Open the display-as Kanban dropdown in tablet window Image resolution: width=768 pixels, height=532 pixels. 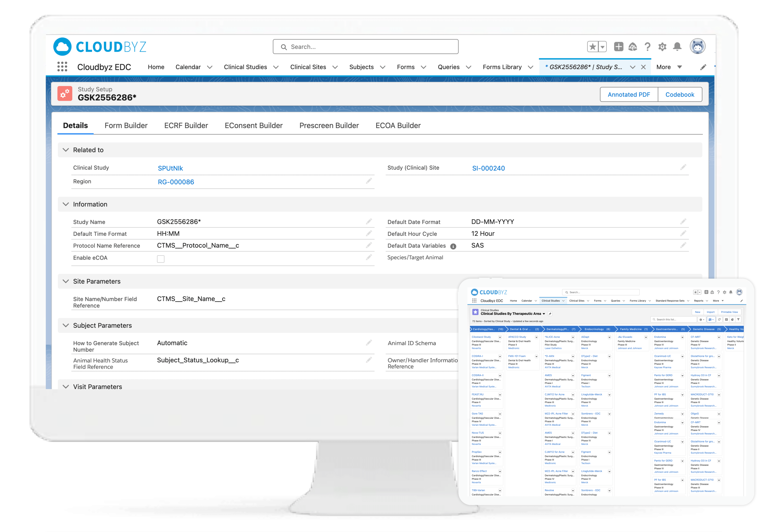pyautogui.click(x=711, y=319)
